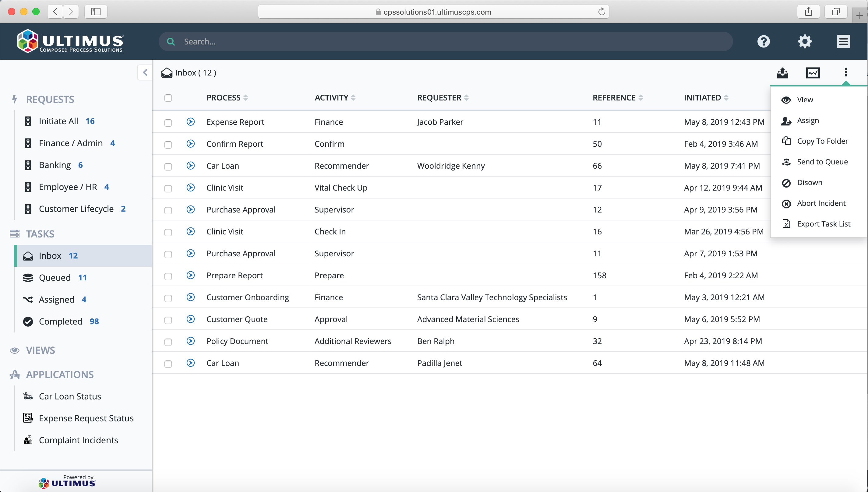Click the Inbox sidebar link
Viewport: 868px width, 492px height.
[50, 255]
